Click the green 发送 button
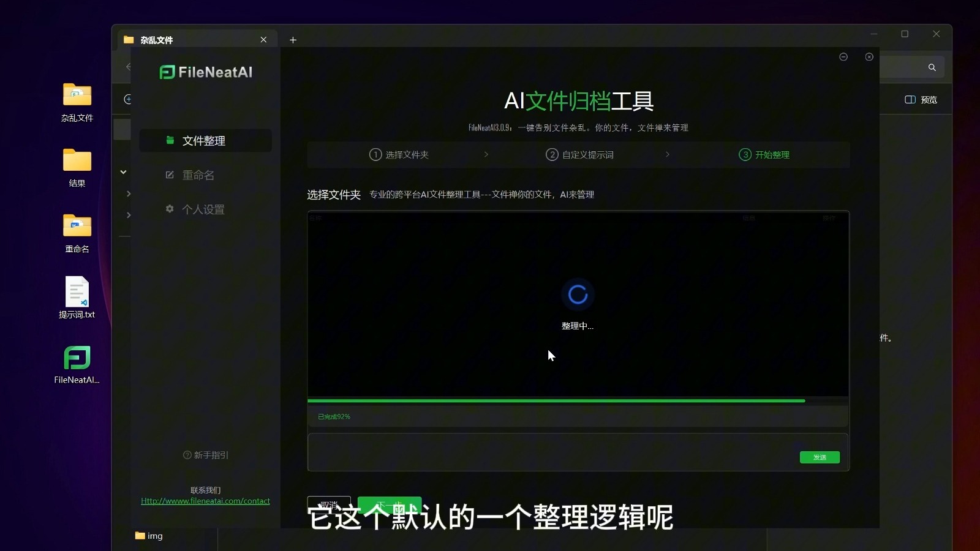Image resolution: width=980 pixels, height=551 pixels. (x=820, y=457)
